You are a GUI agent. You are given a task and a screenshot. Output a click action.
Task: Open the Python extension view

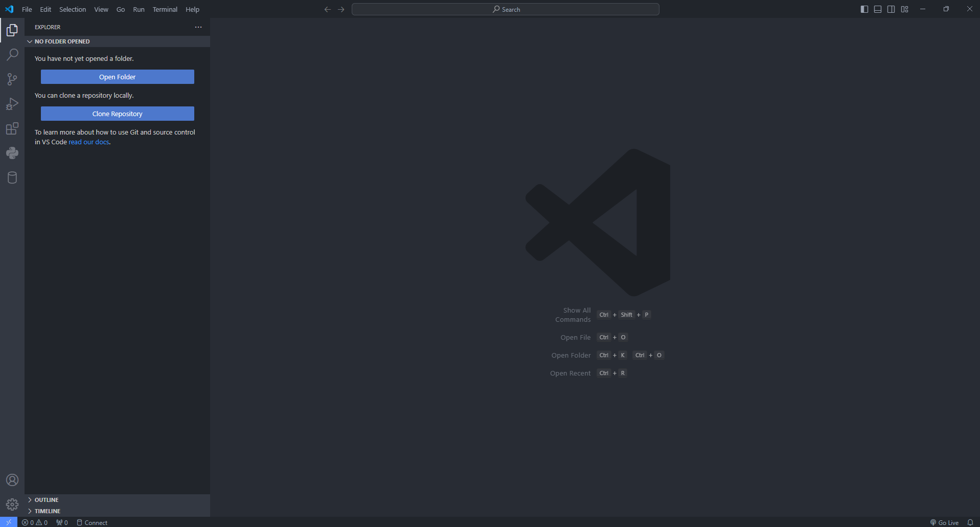click(12, 153)
